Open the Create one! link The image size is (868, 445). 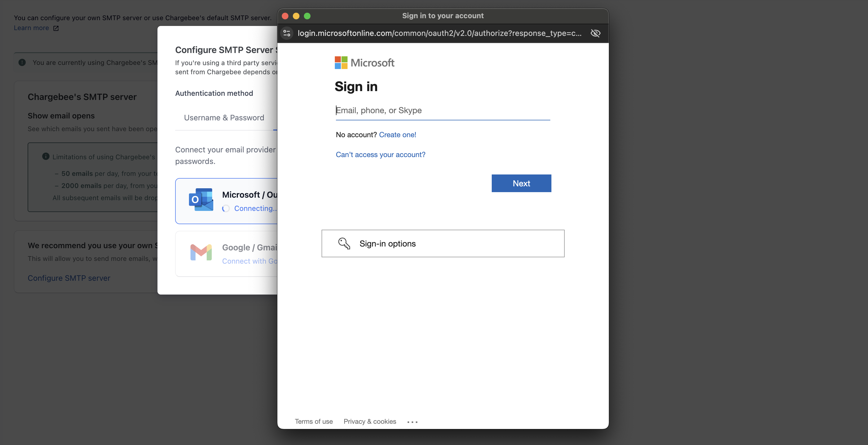pos(398,135)
